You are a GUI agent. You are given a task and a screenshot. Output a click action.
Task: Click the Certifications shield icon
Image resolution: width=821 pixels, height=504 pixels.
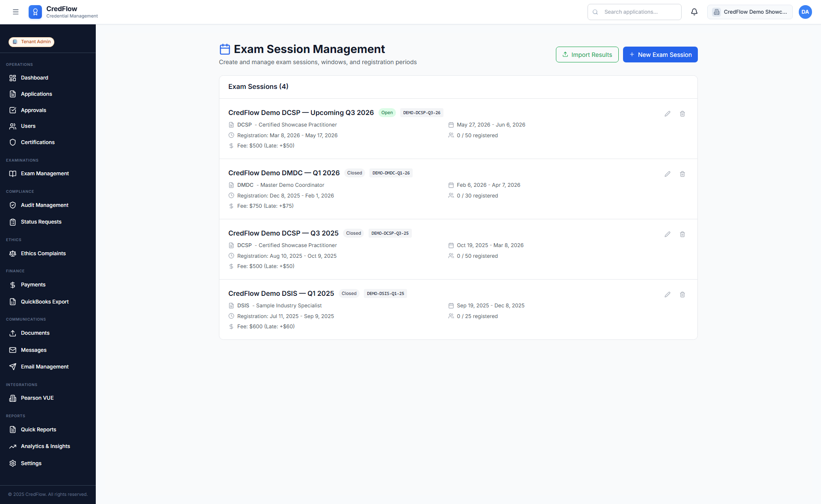click(13, 142)
